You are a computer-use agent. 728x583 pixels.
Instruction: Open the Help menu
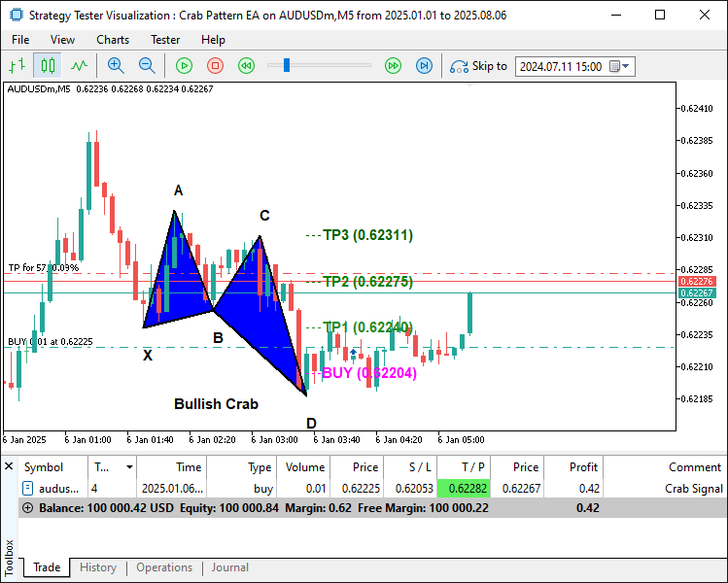[x=213, y=40]
